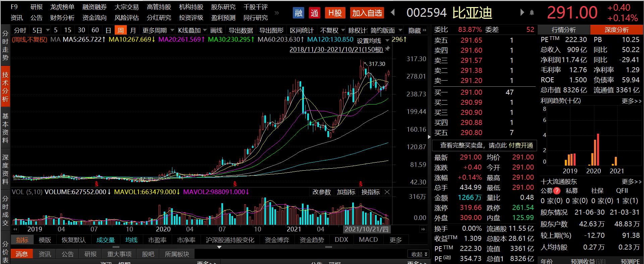Select weekly 周 K-line period

(x=120, y=30)
